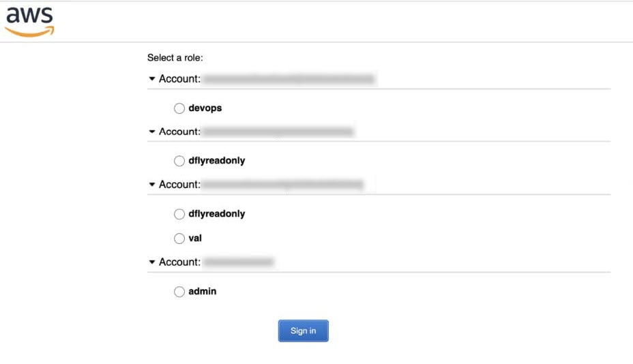Choose the val role radio button

point(179,239)
